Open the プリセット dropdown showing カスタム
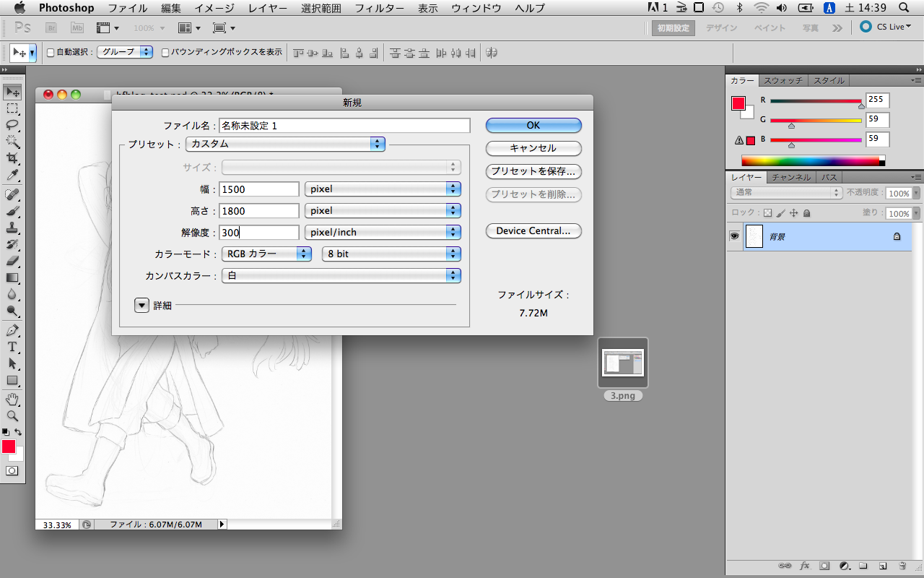 285,144
